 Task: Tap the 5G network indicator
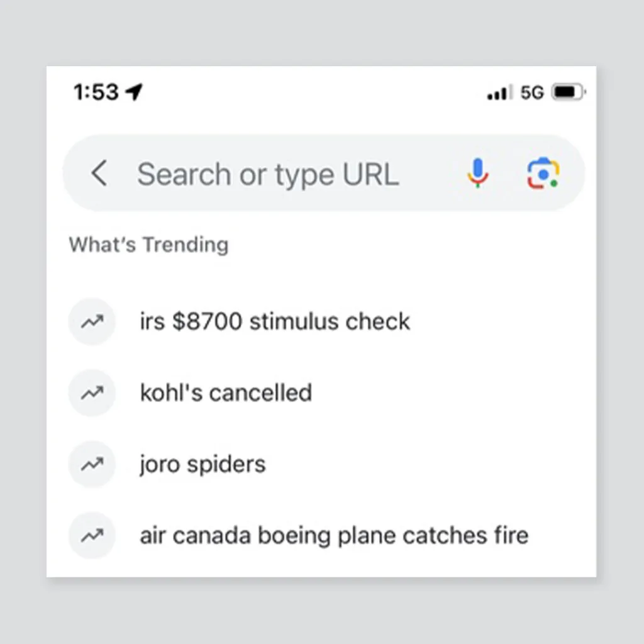click(531, 93)
